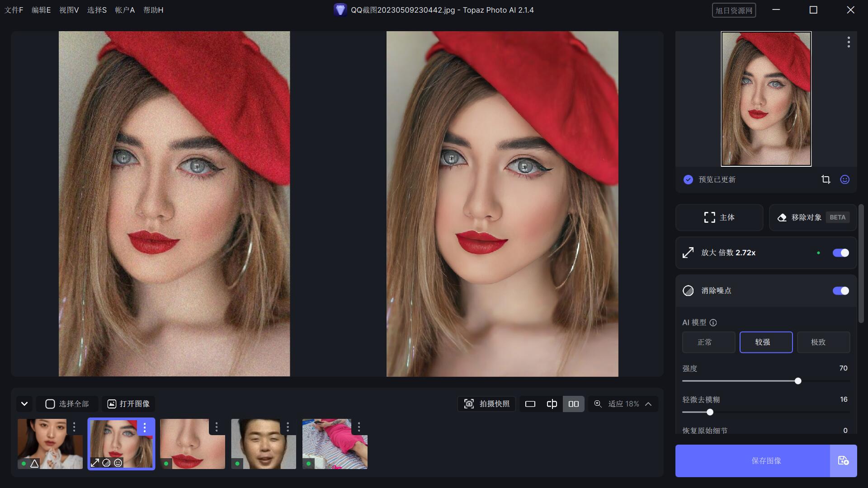Open three-dot menu on pink dress thumbnail
868x488 pixels.
[359, 427]
